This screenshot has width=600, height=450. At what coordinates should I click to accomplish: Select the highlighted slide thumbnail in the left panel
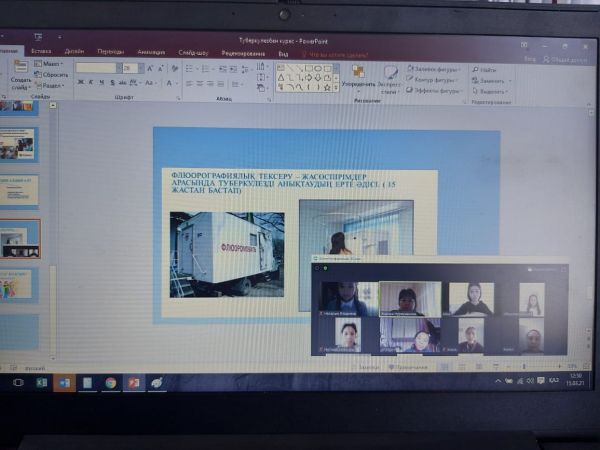(20, 238)
